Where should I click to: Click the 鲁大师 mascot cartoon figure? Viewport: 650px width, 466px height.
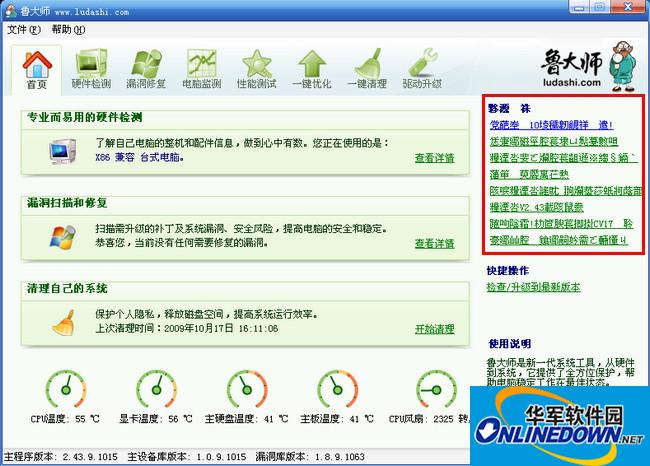623,66
